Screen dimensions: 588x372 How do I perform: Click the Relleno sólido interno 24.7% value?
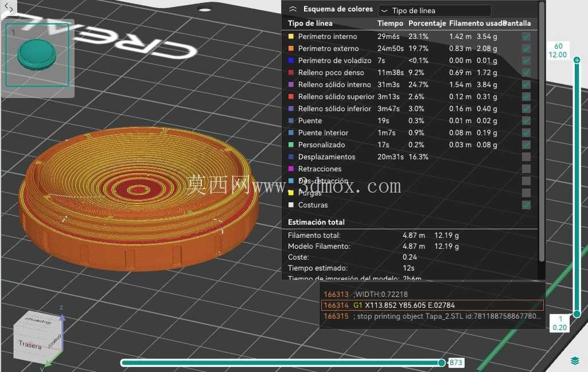click(418, 84)
